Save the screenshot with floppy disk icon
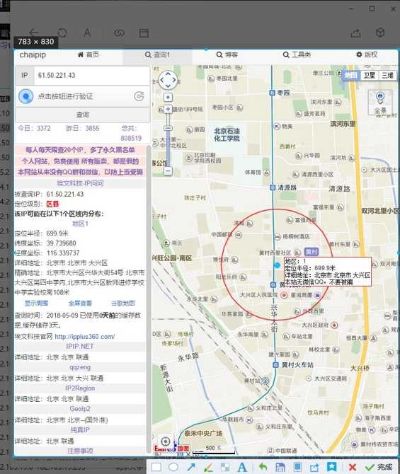The height and width of the screenshot is (474, 400). (x=280, y=467)
